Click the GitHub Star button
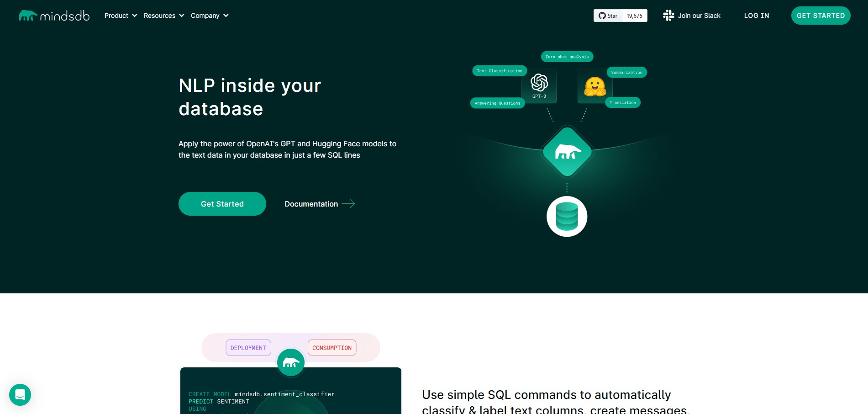868x414 pixels. (x=608, y=16)
